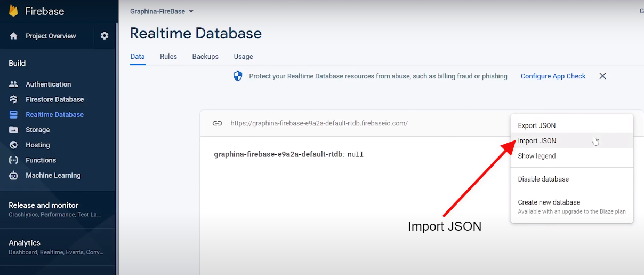Image resolution: width=644 pixels, height=275 pixels.
Task: Dismiss the App Check banner
Action: click(602, 76)
